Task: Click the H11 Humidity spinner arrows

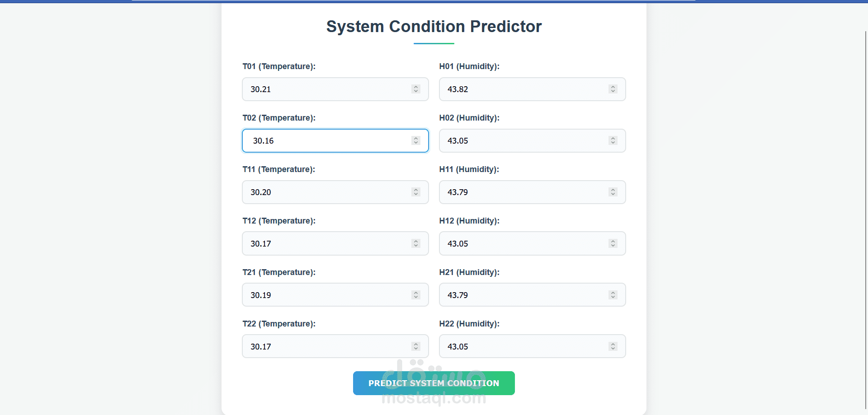Action: coord(613,192)
